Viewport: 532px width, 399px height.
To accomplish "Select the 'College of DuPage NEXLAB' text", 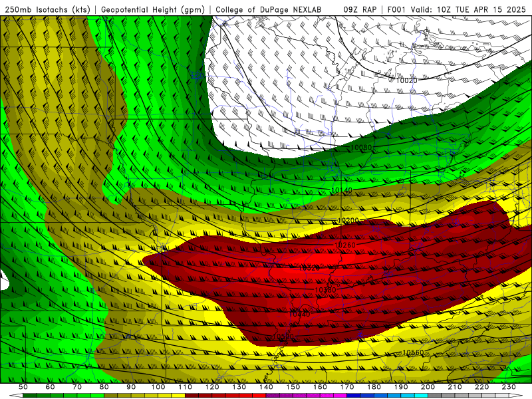I will tap(269, 10).
